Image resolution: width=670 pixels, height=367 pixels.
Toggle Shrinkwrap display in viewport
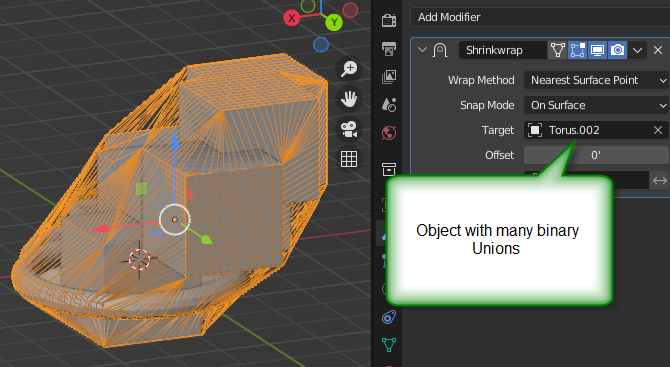tap(597, 50)
